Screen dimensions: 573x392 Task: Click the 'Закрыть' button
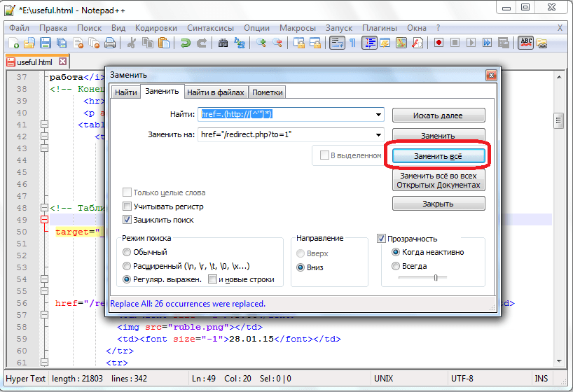click(439, 204)
